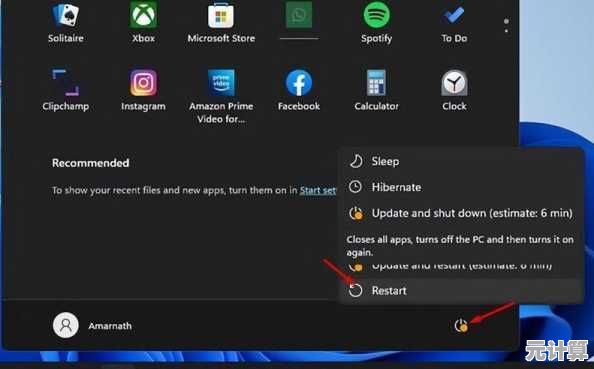This screenshot has width=594, height=369.
Task: Open the To Do app
Action: 454,22
